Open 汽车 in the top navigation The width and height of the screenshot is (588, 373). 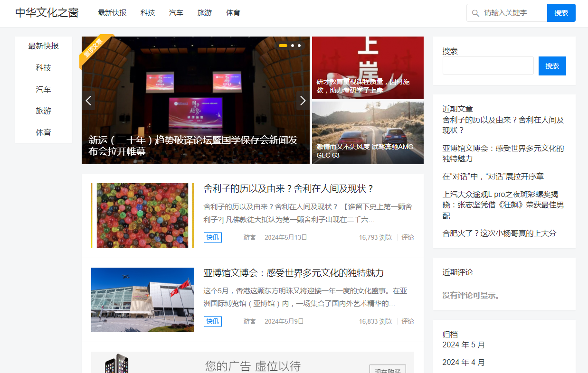(176, 13)
